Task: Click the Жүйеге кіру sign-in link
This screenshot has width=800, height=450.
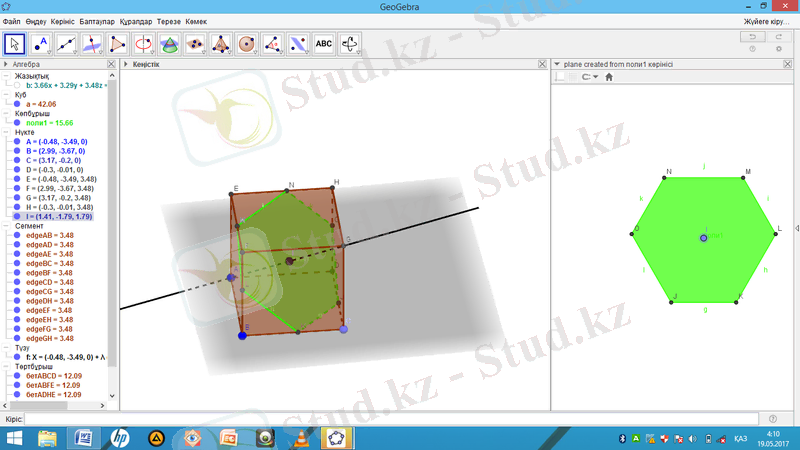Action: (766, 21)
